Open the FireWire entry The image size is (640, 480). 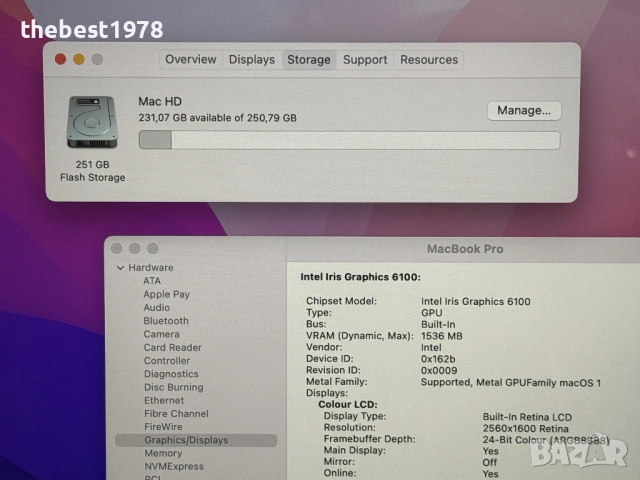[x=163, y=427]
